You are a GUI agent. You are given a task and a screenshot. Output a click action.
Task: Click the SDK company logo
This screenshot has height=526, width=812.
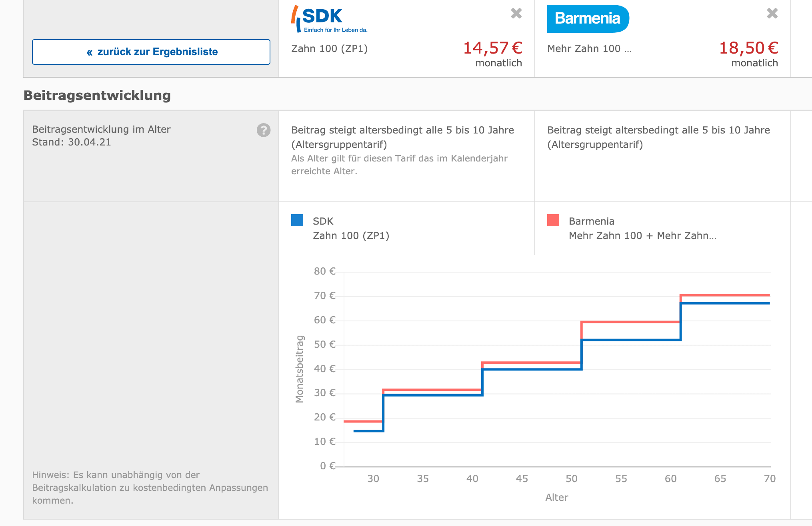pyautogui.click(x=329, y=19)
